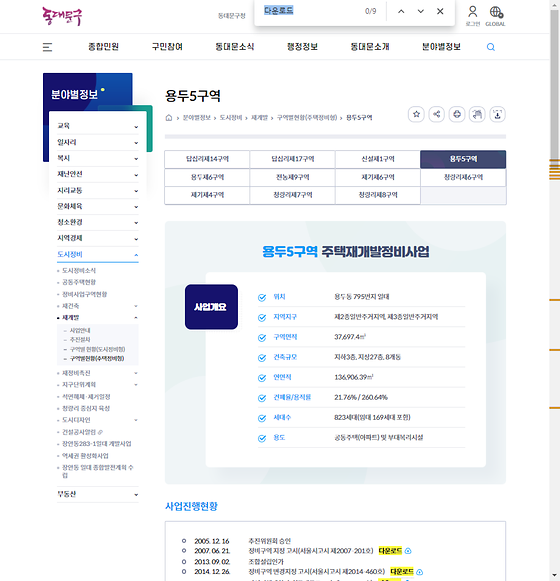
Task: Click the print page icon
Action: click(x=457, y=114)
